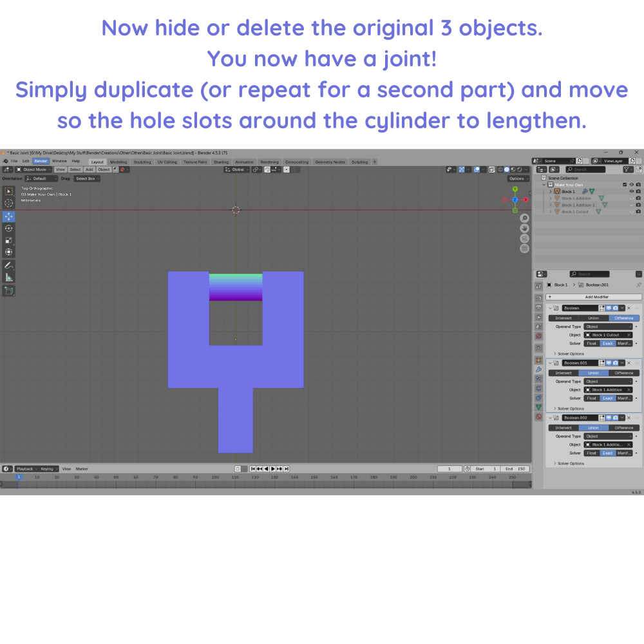
Task: Switch to the Sculpting workspace tab
Action: pyautogui.click(x=142, y=162)
